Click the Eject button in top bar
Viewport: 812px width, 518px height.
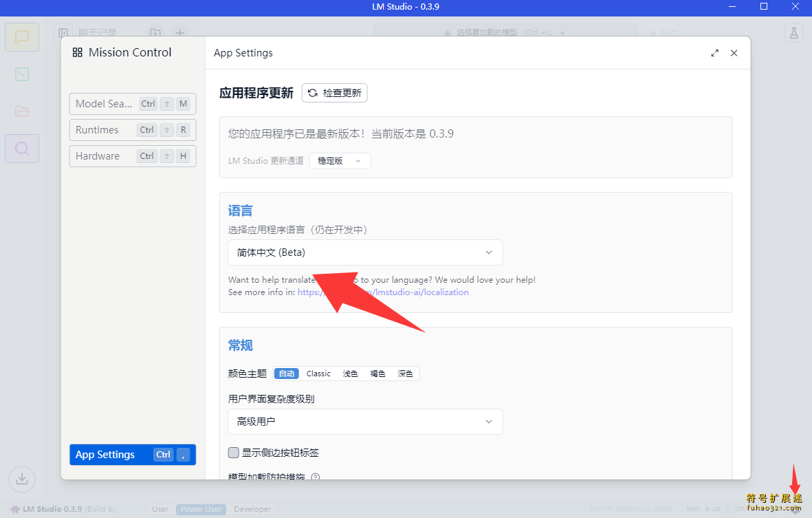663,32
